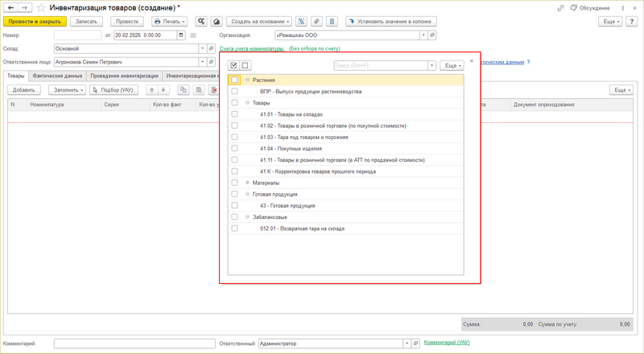Click the move row down arrow icon
This screenshot has width=644, height=354.
(164, 89)
